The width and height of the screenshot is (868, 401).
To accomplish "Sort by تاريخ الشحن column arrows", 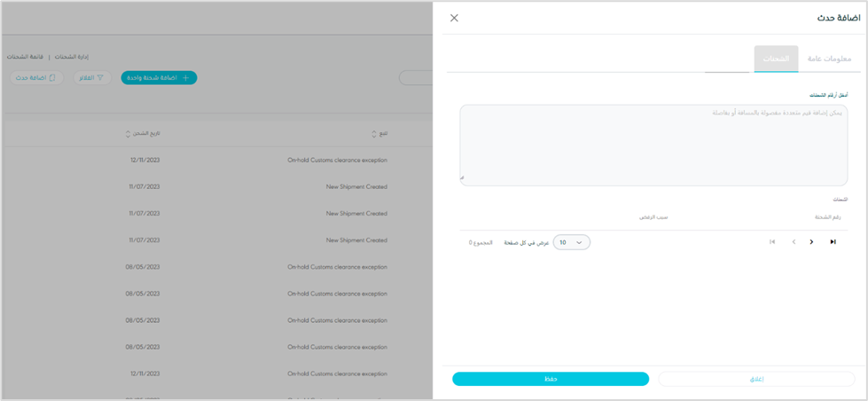I will [x=129, y=134].
